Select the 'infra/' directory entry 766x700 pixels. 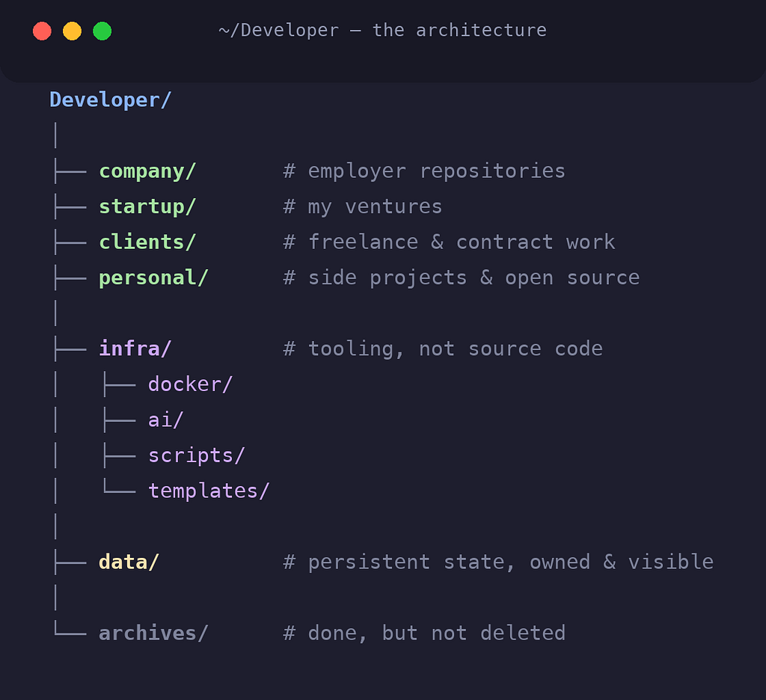click(135, 349)
